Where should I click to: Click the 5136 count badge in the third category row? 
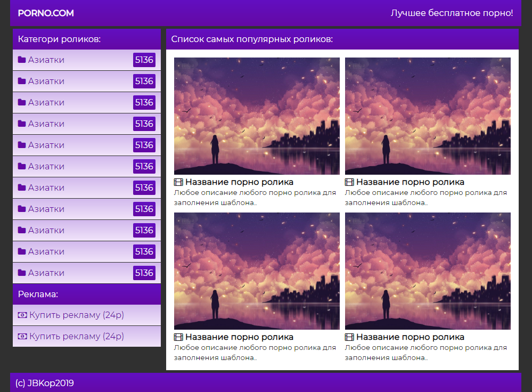pos(144,102)
